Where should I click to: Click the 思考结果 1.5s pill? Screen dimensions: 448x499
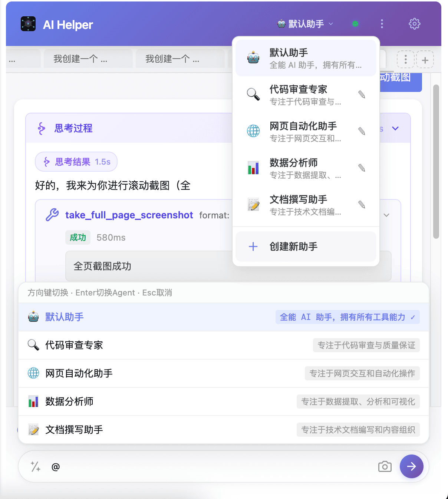click(x=76, y=162)
